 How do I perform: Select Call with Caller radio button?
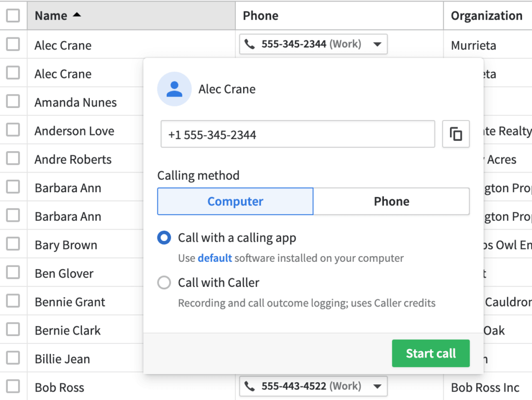point(164,282)
